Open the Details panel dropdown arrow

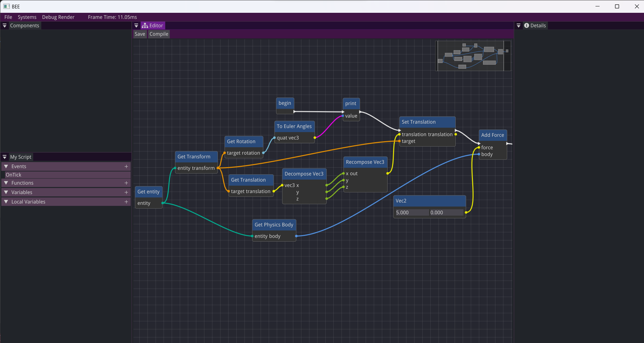coord(519,26)
